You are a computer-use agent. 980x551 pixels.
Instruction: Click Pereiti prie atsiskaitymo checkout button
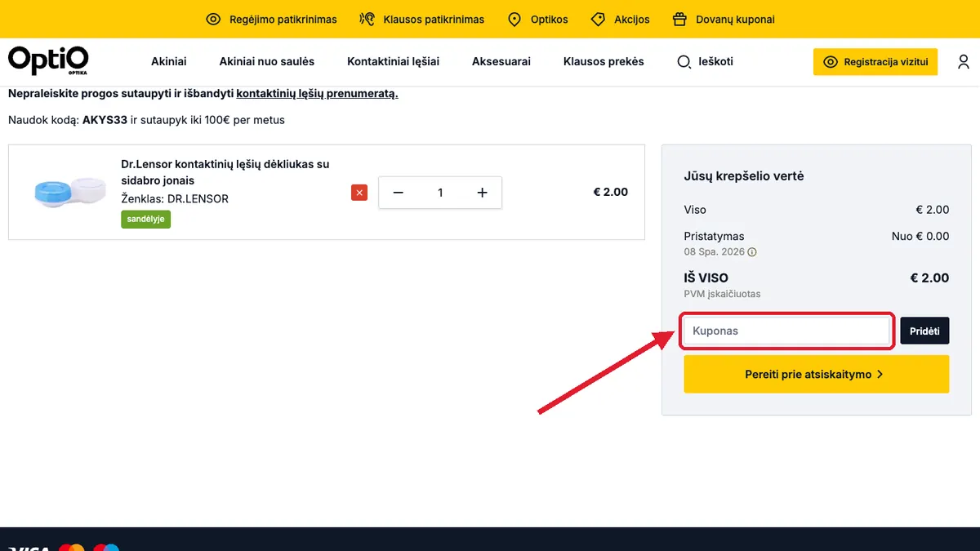click(817, 374)
